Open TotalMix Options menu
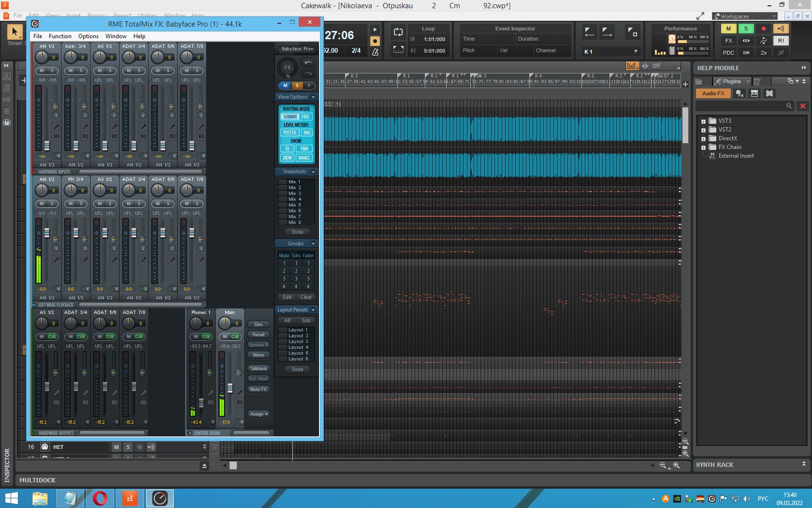 point(88,36)
